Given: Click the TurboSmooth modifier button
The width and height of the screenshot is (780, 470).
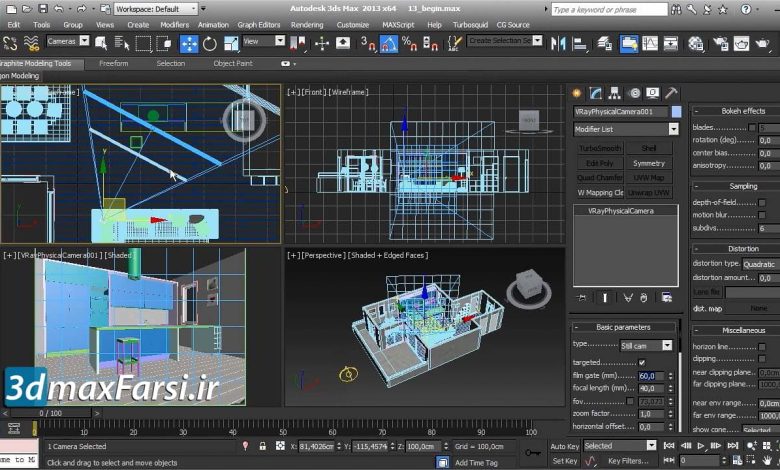Looking at the screenshot, I should click(x=599, y=148).
